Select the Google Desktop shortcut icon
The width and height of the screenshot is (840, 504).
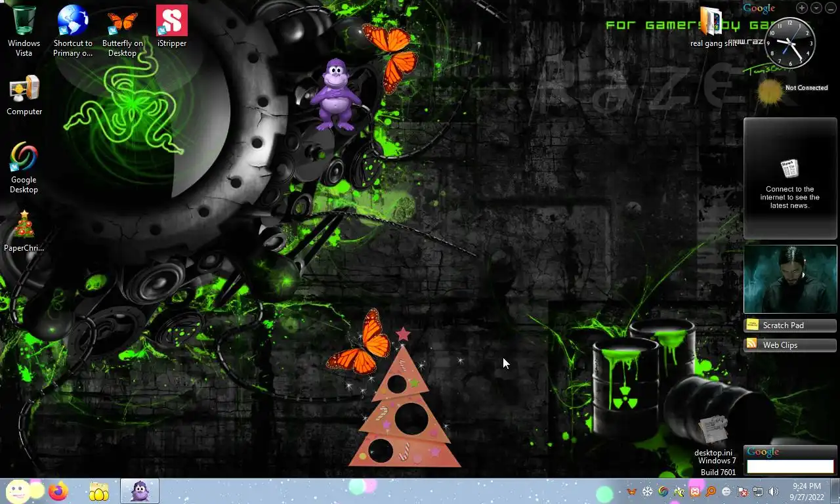[24, 167]
